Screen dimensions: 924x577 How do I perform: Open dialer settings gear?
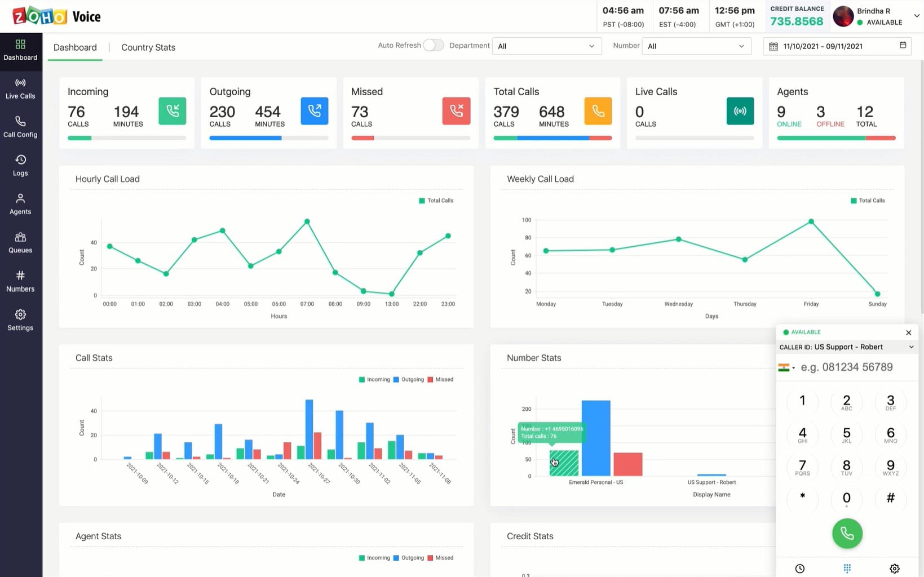pyautogui.click(x=895, y=569)
